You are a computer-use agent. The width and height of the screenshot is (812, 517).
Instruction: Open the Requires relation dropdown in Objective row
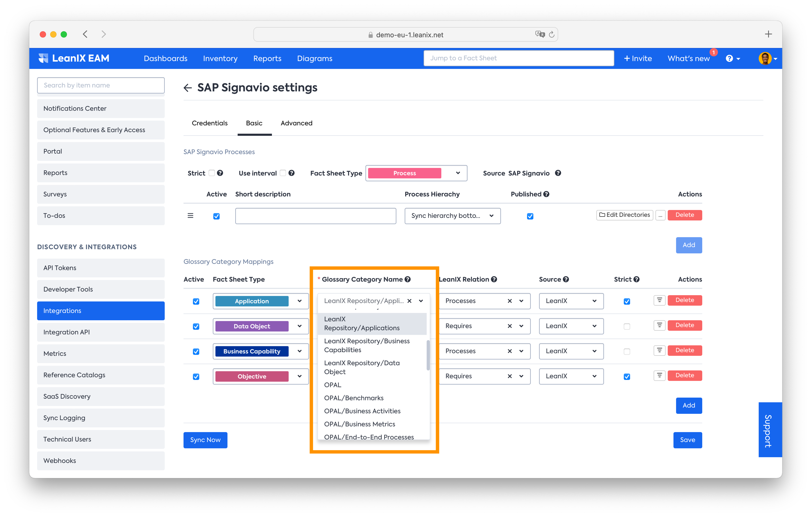485,376
